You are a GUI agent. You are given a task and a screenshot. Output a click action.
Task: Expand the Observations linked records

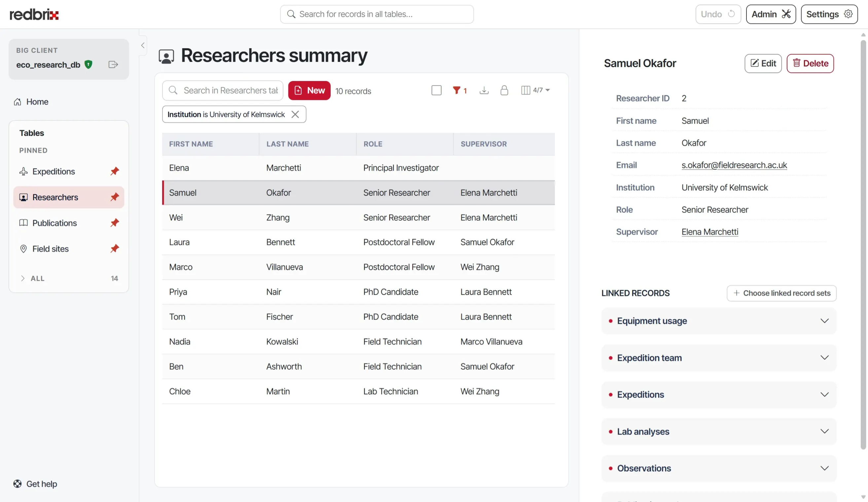click(x=719, y=468)
